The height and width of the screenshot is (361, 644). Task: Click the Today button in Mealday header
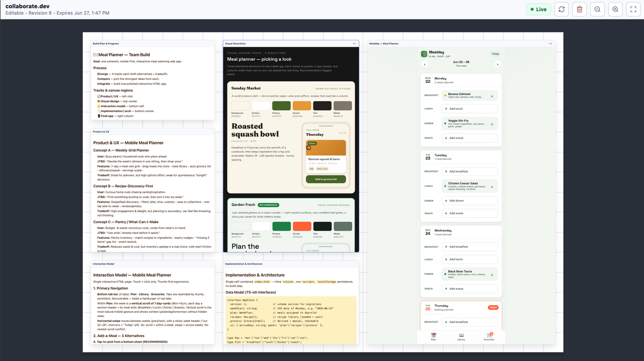pos(495,54)
